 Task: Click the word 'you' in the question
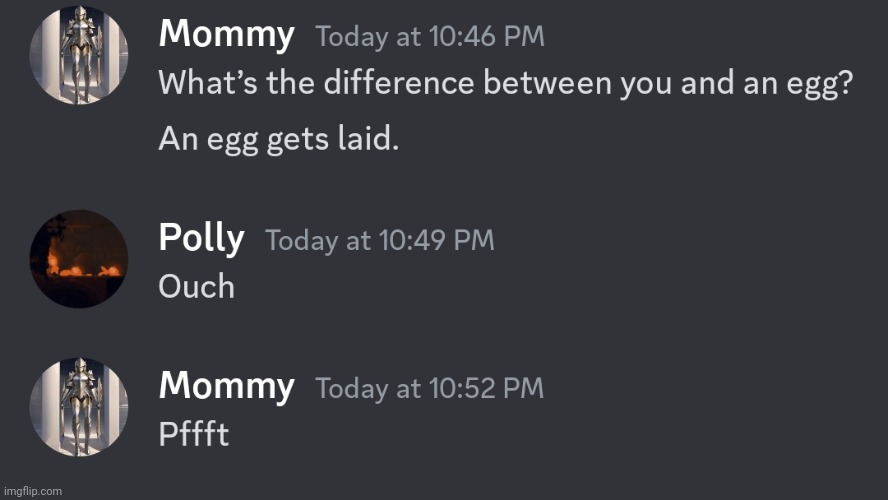646,86
